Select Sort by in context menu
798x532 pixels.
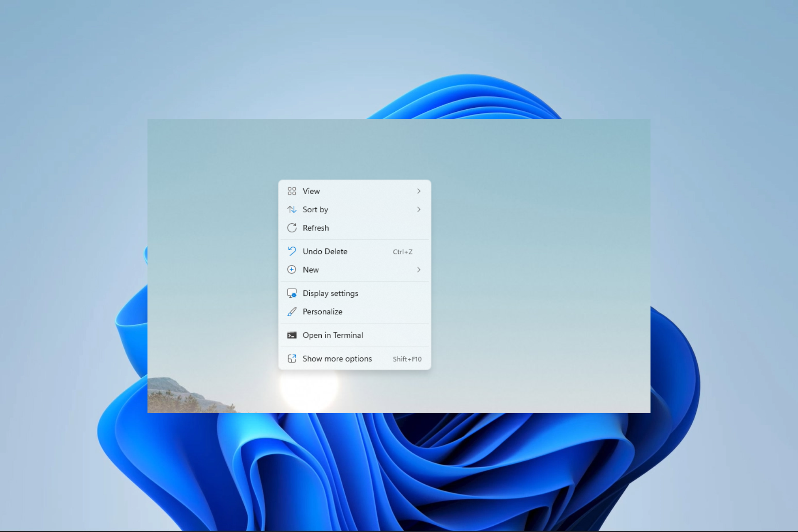tap(355, 209)
